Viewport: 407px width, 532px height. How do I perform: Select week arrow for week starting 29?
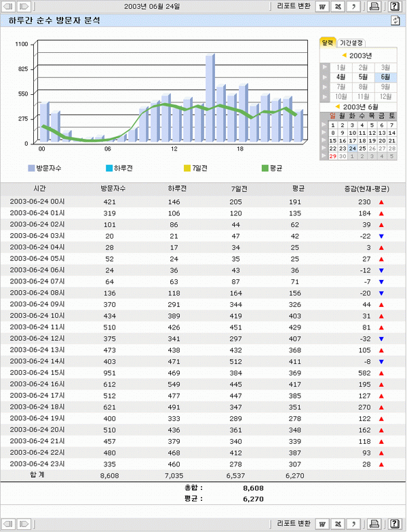pos(324,156)
